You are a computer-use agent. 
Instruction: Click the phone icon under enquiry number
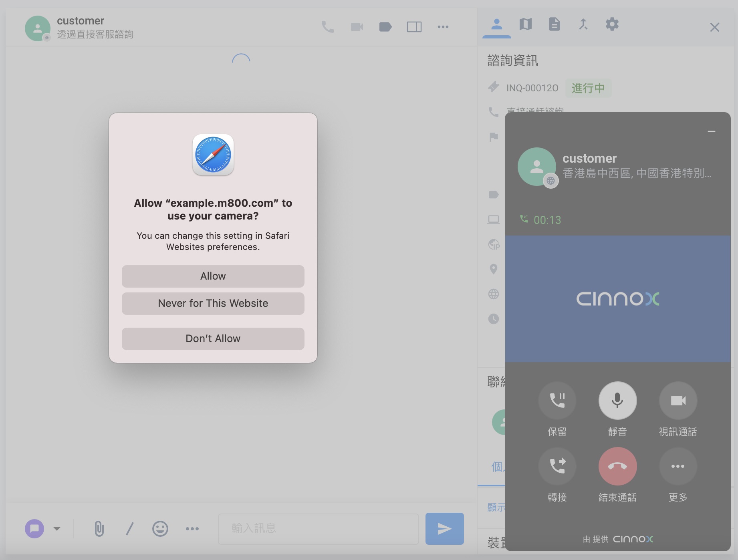click(494, 112)
